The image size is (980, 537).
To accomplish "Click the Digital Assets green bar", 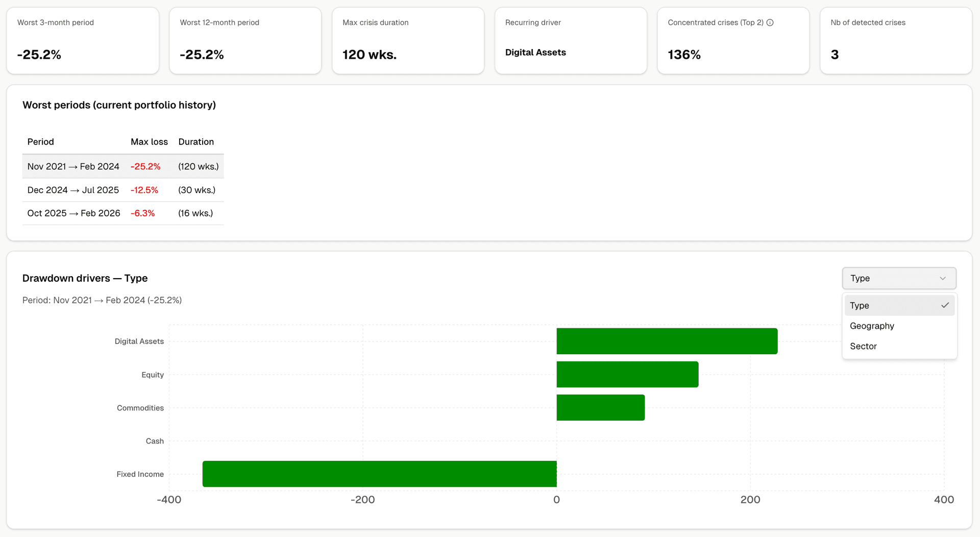I will click(667, 341).
